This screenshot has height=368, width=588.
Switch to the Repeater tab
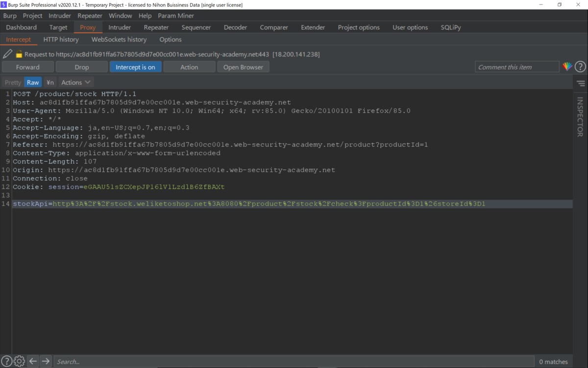(x=156, y=27)
